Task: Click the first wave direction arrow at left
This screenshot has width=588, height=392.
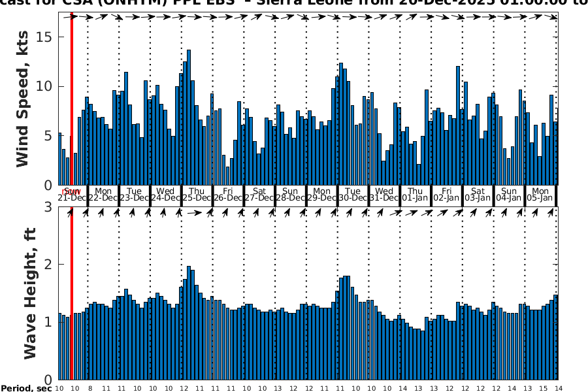Action: click(71, 212)
